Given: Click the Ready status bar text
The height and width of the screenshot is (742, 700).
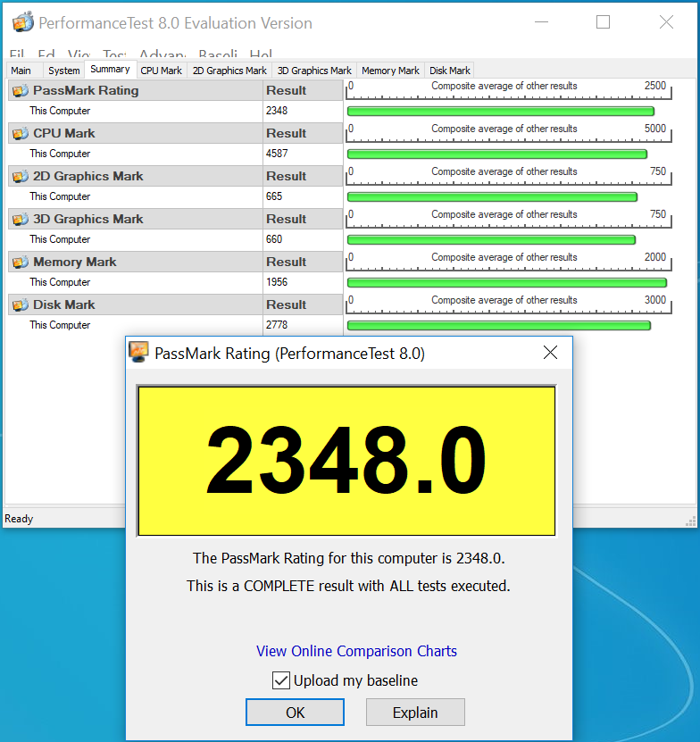Looking at the screenshot, I should click(19, 519).
